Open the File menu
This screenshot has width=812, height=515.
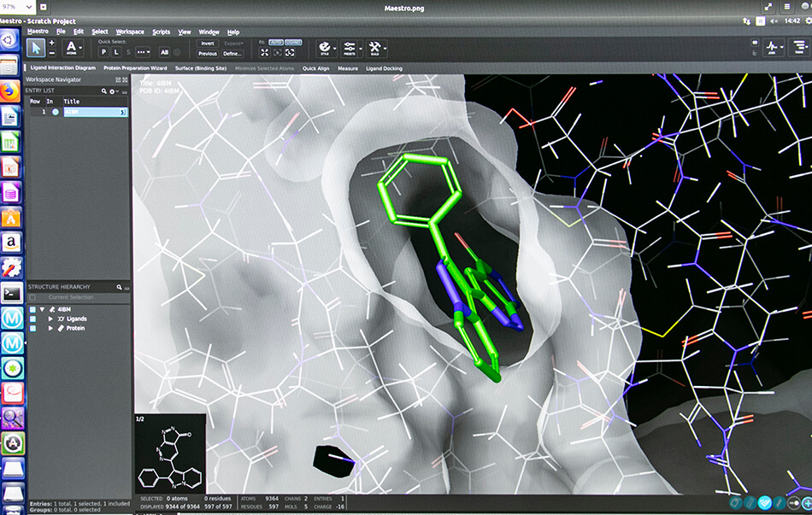61,32
